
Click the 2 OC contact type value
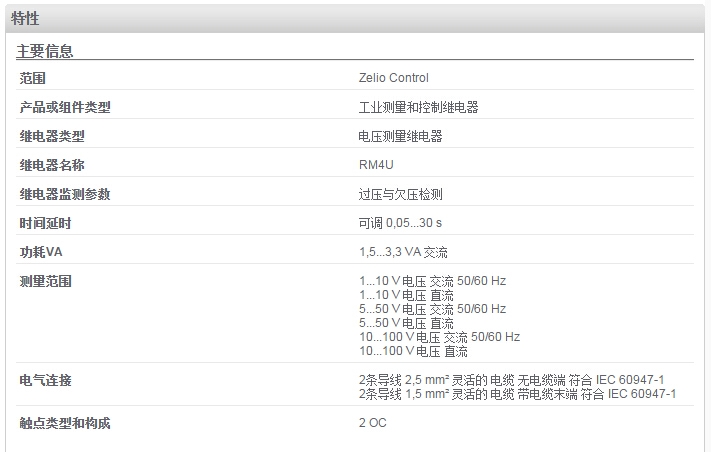[x=372, y=423]
